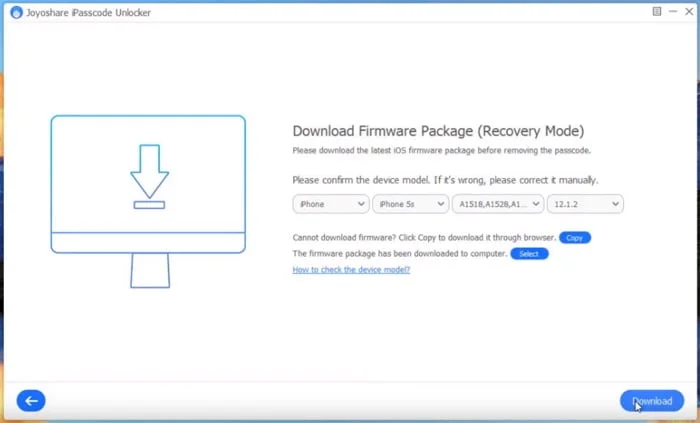Open the iPhone device type dropdown
Image resolution: width=700 pixels, height=423 pixels.
coord(331,204)
